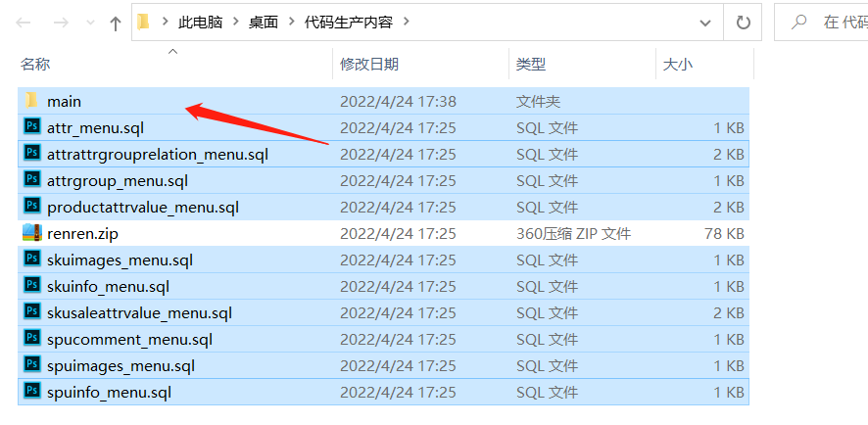Focus the search box field

coord(821,23)
